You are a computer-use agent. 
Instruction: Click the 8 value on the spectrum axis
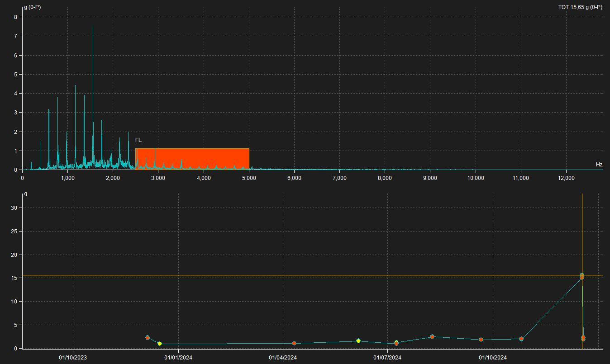[15, 17]
